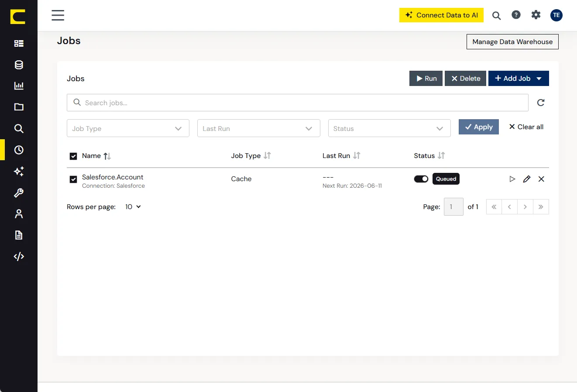The height and width of the screenshot is (392, 577).
Task: Uncheck the Salesforce.Account row checkbox
Action: (73, 179)
